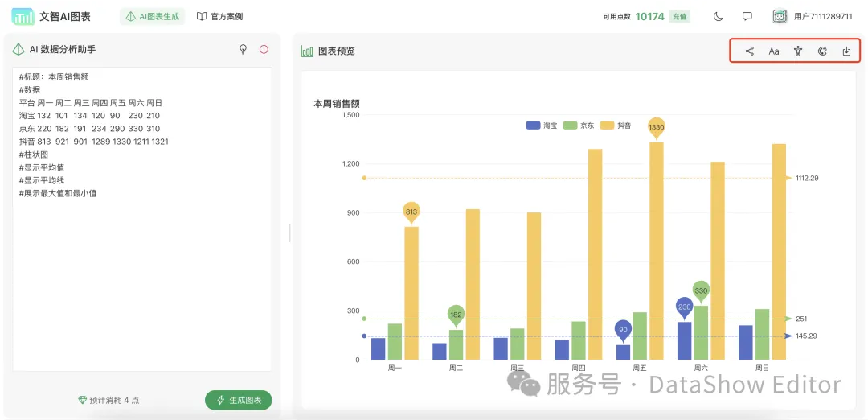Open the Aa font settings icon
868x420 pixels.
[x=774, y=51]
